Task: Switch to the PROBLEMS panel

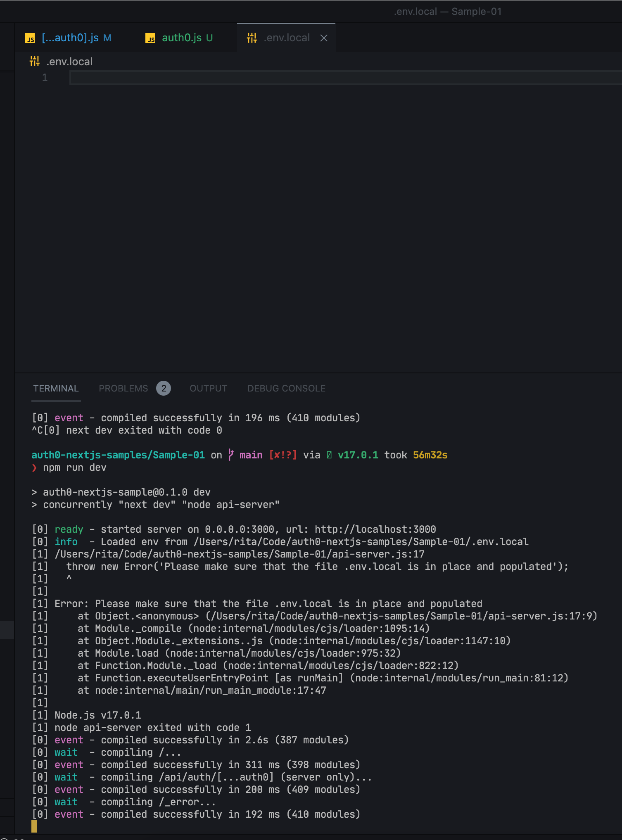Action: (x=123, y=388)
